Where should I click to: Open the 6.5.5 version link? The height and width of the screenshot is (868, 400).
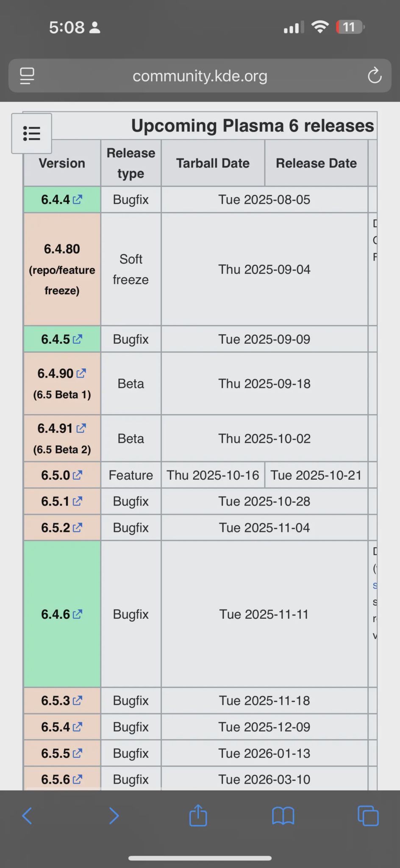click(x=62, y=753)
